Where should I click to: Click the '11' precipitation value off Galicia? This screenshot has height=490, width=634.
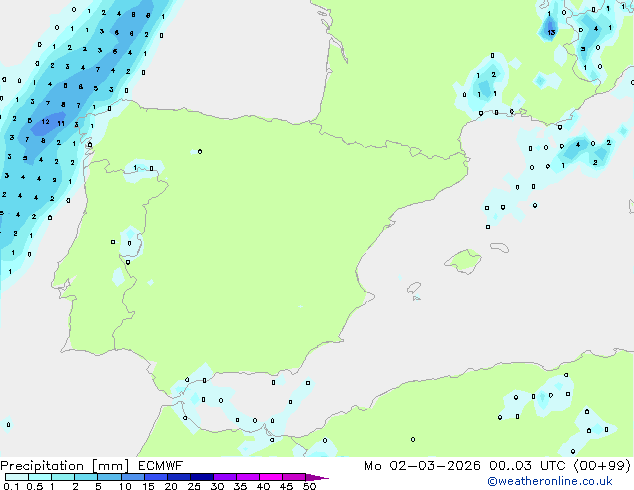click(x=61, y=123)
